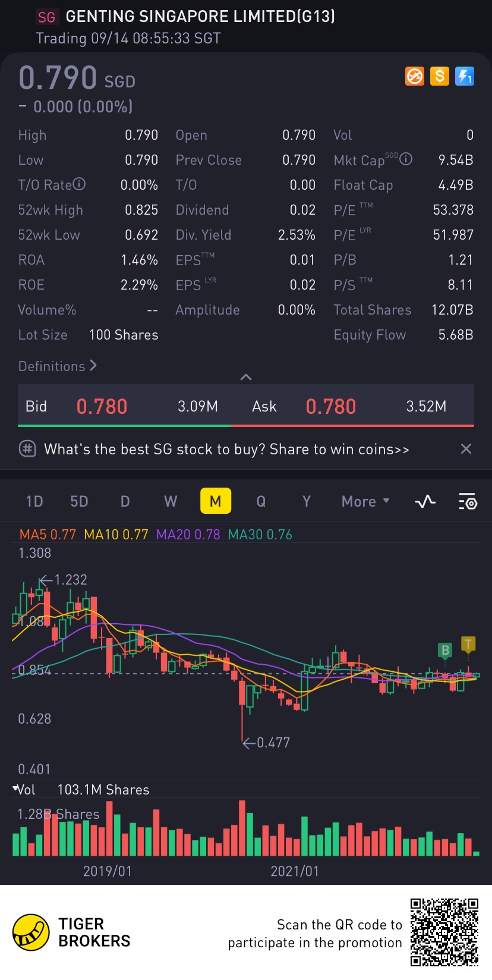Select the M monthly chart tab
This screenshot has width=492, height=980.
pyautogui.click(x=216, y=501)
